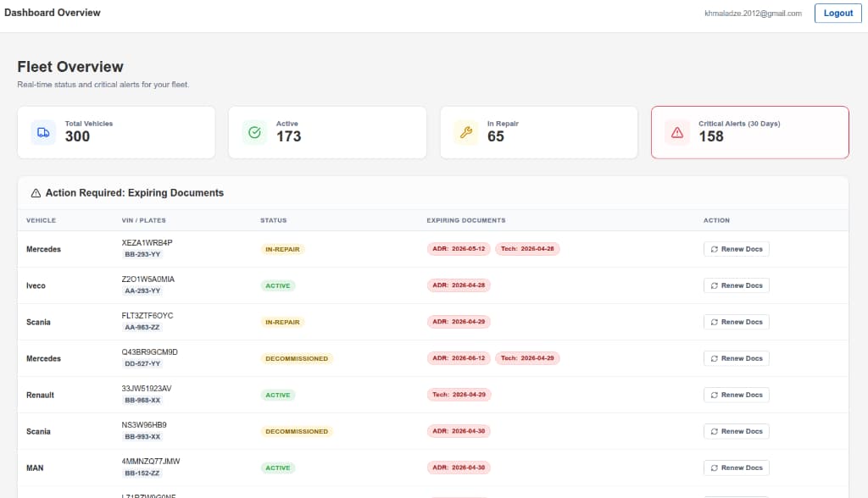Select VIN NS3W96HB9
The width and height of the screenshot is (868, 498).
(144, 425)
